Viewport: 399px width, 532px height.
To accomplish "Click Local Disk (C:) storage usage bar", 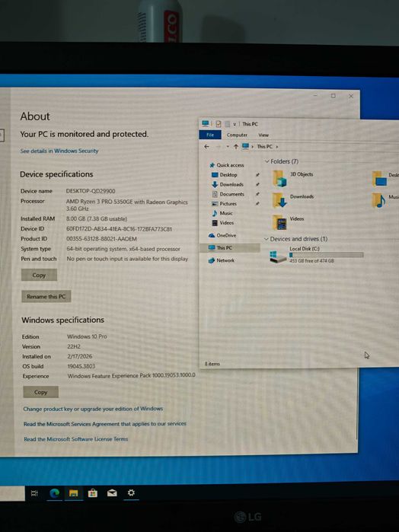I will [x=327, y=255].
